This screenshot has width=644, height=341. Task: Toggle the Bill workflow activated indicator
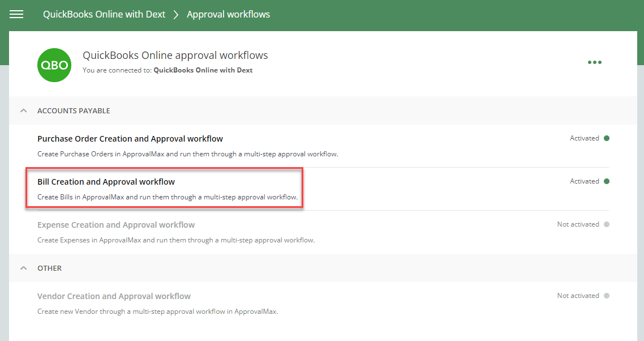(x=607, y=181)
